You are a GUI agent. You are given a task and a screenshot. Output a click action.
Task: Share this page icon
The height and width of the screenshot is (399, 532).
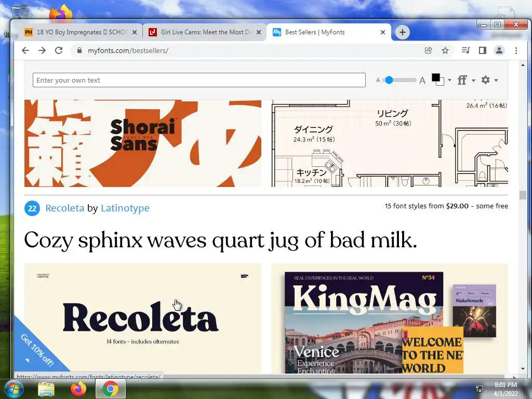tap(429, 50)
